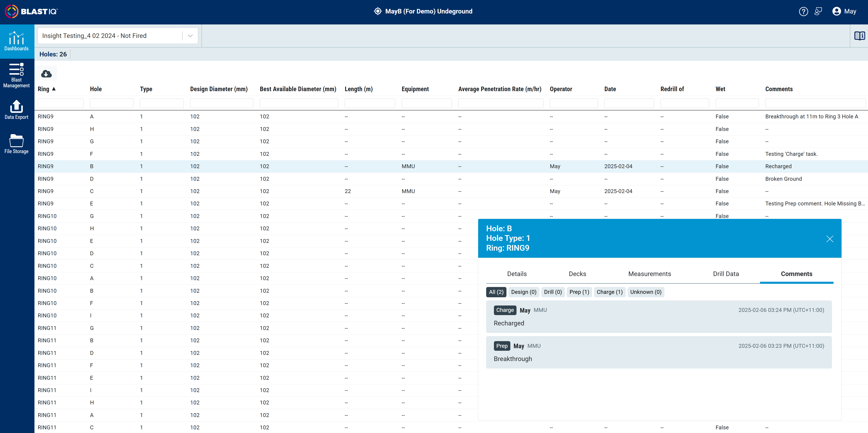This screenshot has height=433, width=868.
Task: Filter comments by Prep (1)
Action: pyautogui.click(x=579, y=292)
